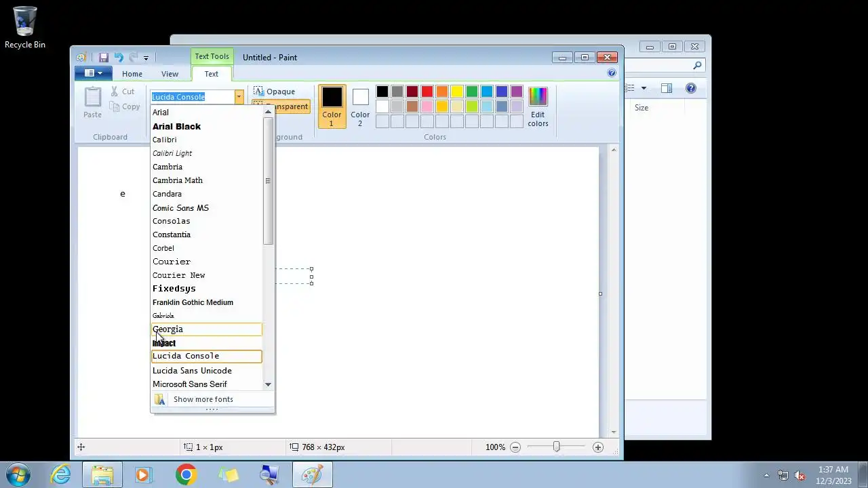This screenshot has height=488, width=868.
Task: Click the Paint palette taskbar icon
Action: coord(312,474)
